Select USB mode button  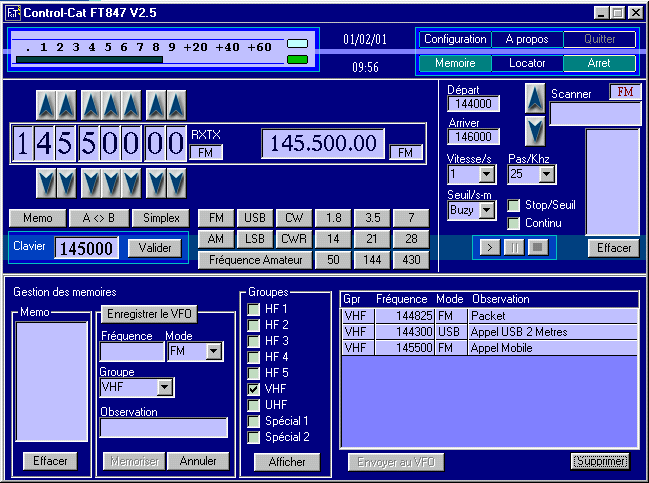(x=255, y=218)
